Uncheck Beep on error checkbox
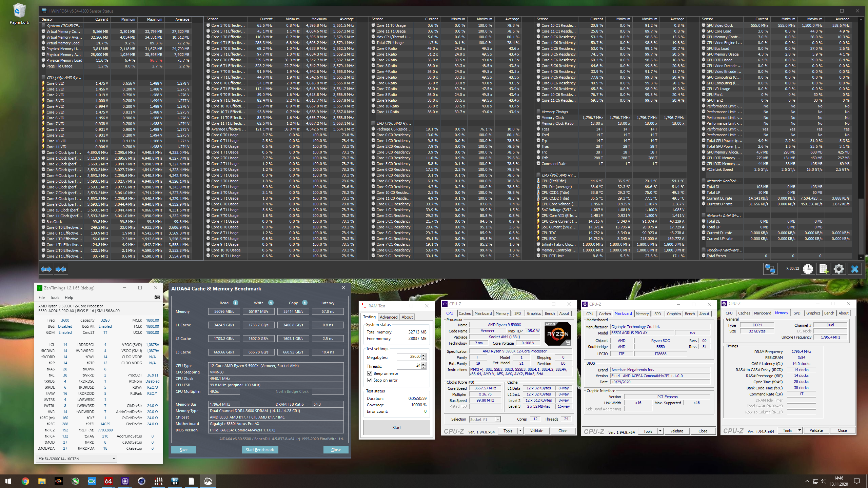Image resolution: width=868 pixels, height=488 pixels. point(370,373)
